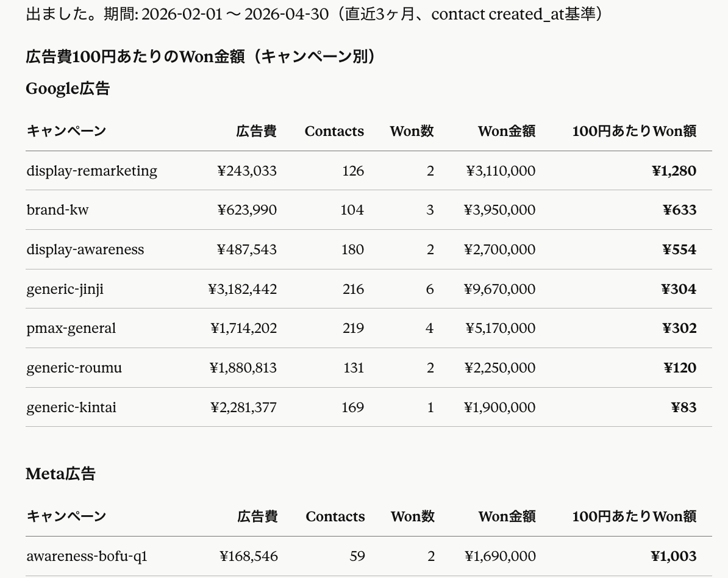The height and width of the screenshot is (578, 728).
Task: Select the ad spend value ¥168,546
Action: tap(248, 556)
